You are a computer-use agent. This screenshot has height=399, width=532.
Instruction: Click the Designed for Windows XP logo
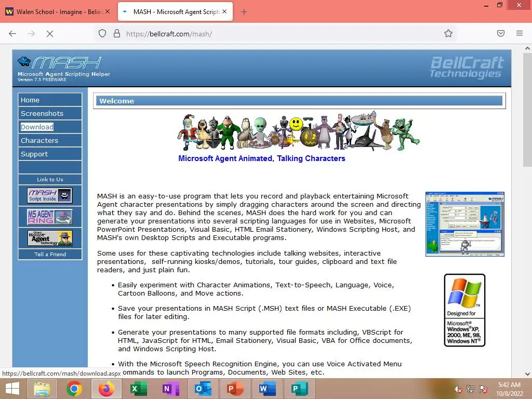click(464, 310)
